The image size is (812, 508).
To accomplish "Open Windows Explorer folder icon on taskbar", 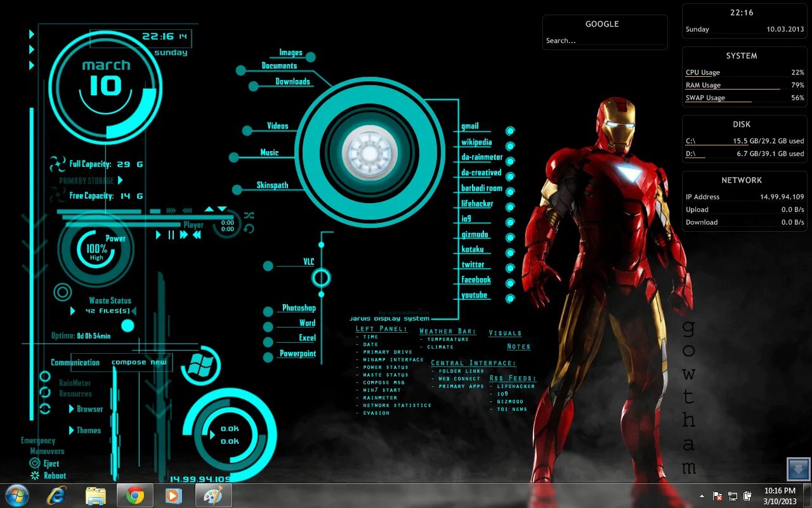I will tap(96, 496).
